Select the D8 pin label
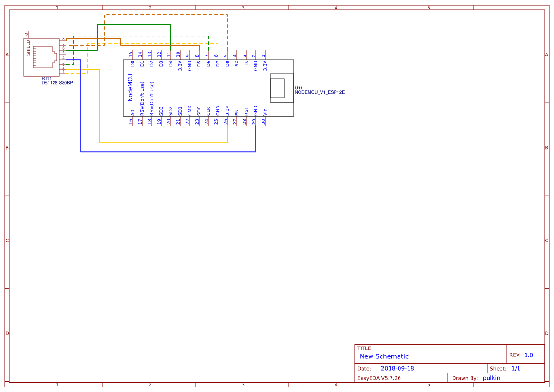Viewport: 554px width, 392px height. (227, 63)
